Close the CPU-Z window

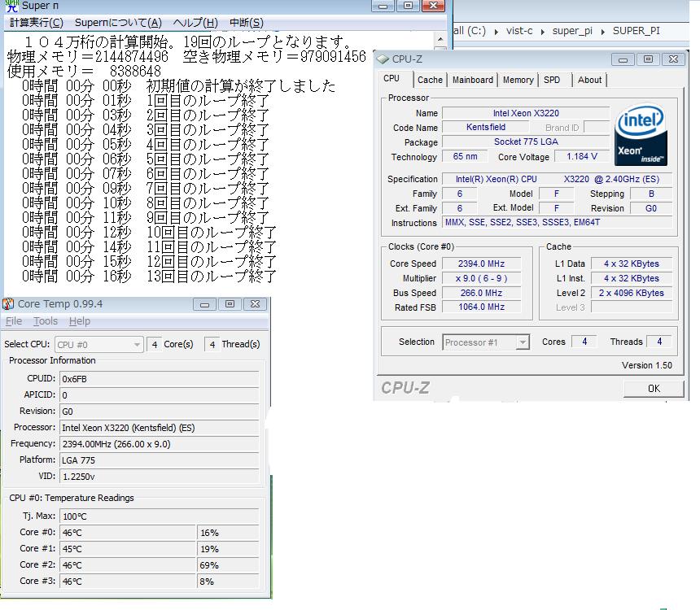673,59
